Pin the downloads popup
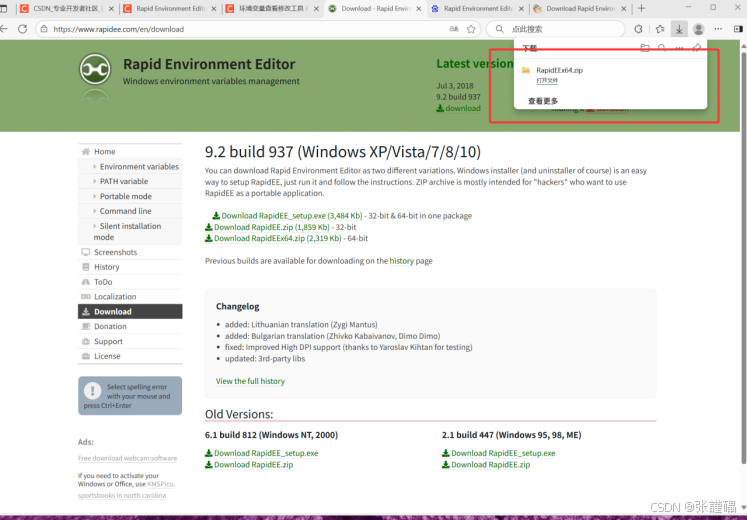Viewport: 747px width, 520px height. pyautogui.click(x=697, y=48)
